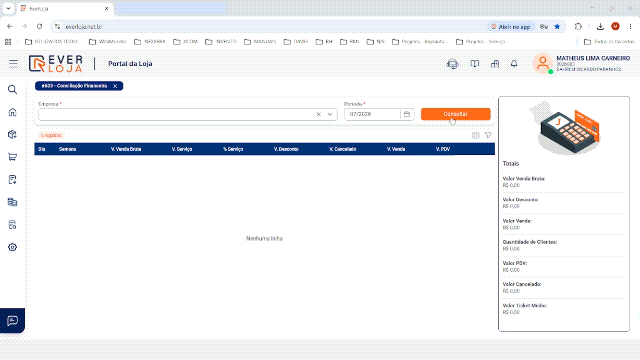Click MATHEUS LIMA CARNEIRO user name
This screenshot has width=640, height=360.
pyautogui.click(x=593, y=58)
